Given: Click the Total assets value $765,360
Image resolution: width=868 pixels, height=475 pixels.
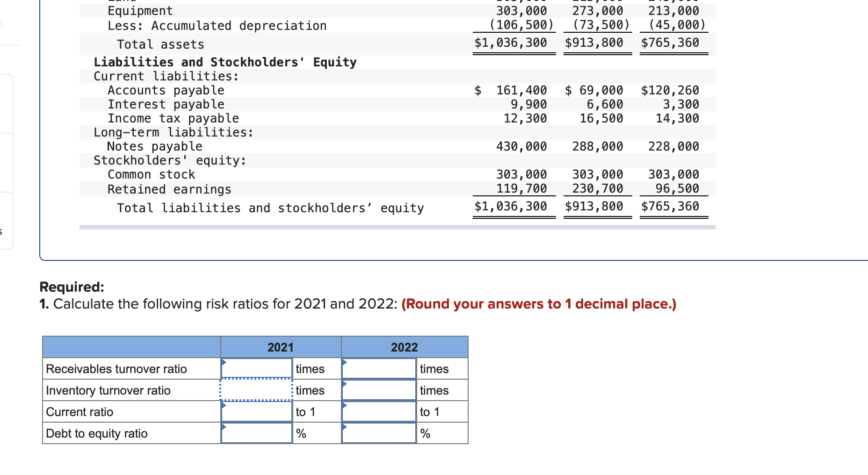Looking at the screenshot, I should pos(670,43).
